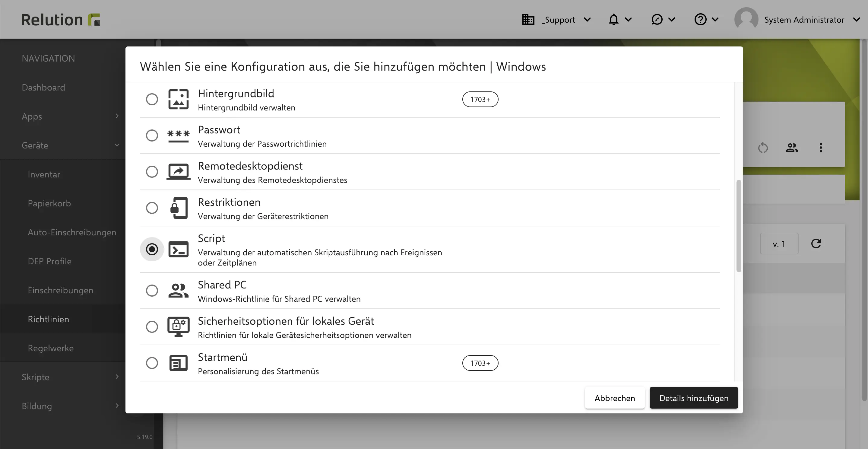Click the help question mark icon
868x449 pixels.
coord(700,20)
